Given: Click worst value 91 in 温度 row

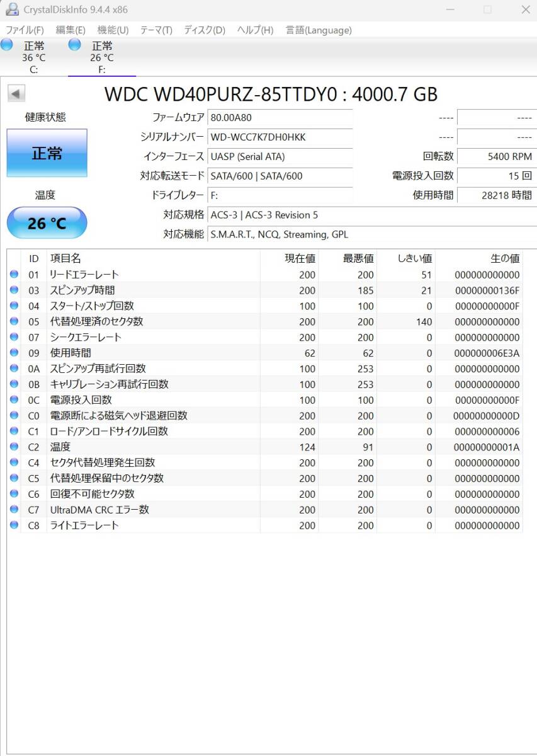Looking at the screenshot, I should coord(368,447).
